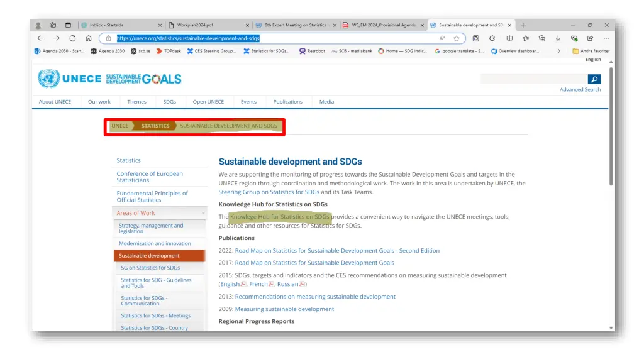The image size is (644, 362).
Task: Select Statistics for SDGs - Meetings sidebar item
Action: tap(156, 315)
